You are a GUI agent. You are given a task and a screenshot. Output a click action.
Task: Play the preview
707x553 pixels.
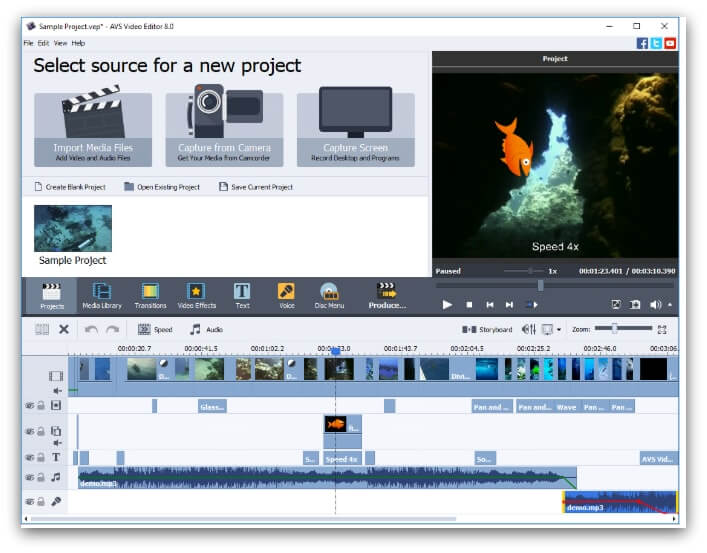point(447,305)
